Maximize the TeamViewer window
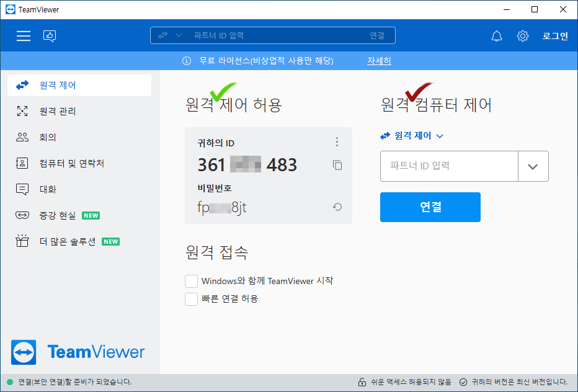Screen dimensions: 578x392 [x=535, y=9]
